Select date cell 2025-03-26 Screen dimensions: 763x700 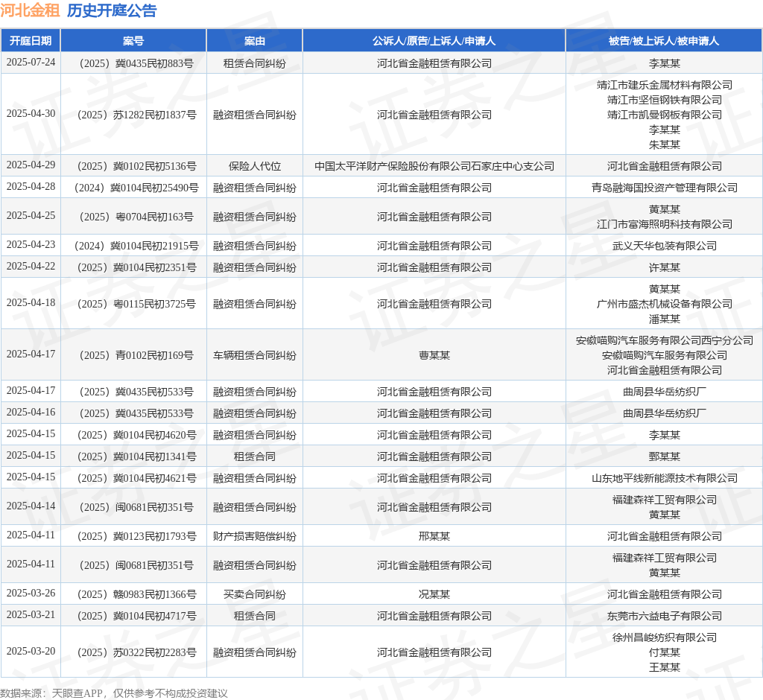pos(31,594)
